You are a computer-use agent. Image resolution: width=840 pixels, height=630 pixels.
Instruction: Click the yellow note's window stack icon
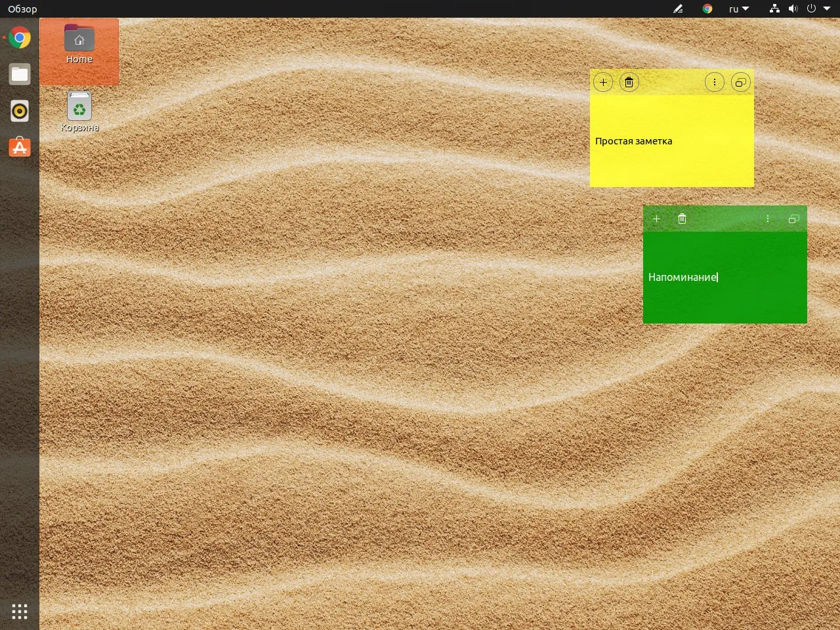click(740, 82)
